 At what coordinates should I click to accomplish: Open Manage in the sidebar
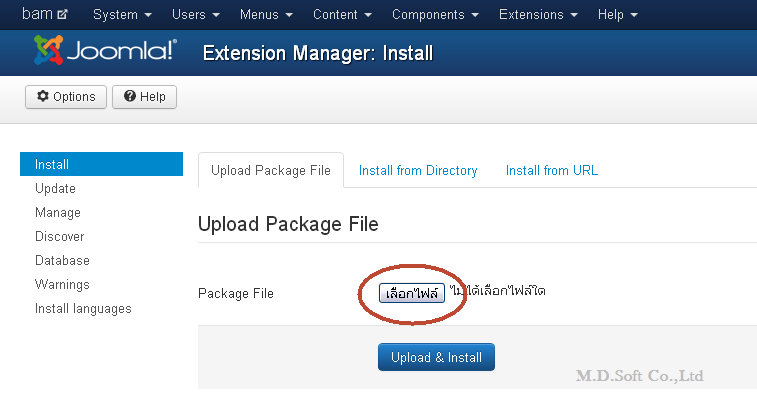pyautogui.click(x=57, y=213)
